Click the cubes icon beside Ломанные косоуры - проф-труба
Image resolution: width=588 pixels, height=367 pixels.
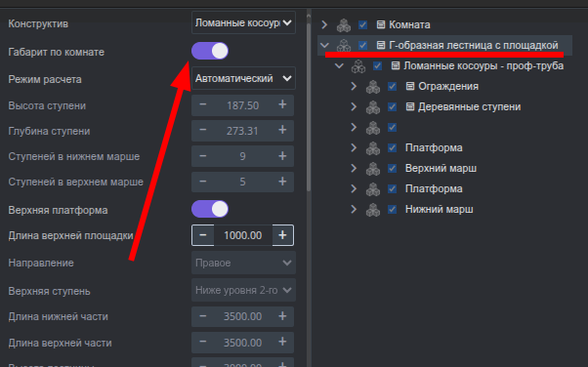(358, 66)
